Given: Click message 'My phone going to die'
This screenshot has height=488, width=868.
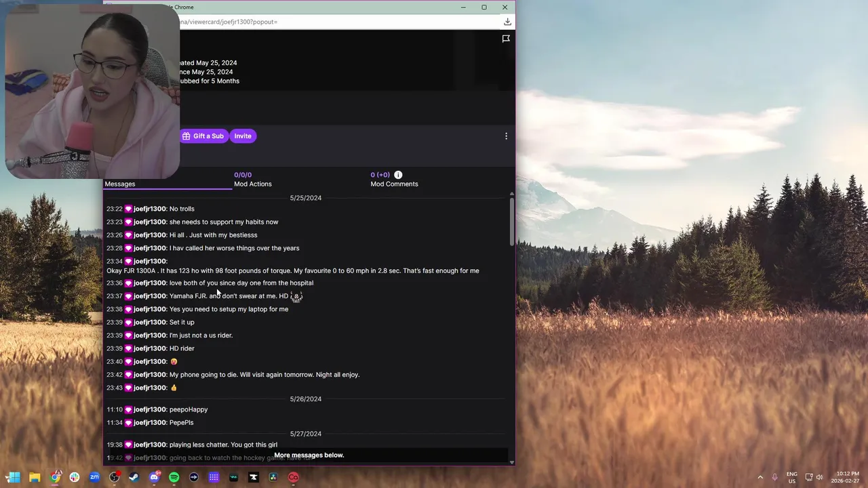Looking at the screenshot, I should 264,374.
